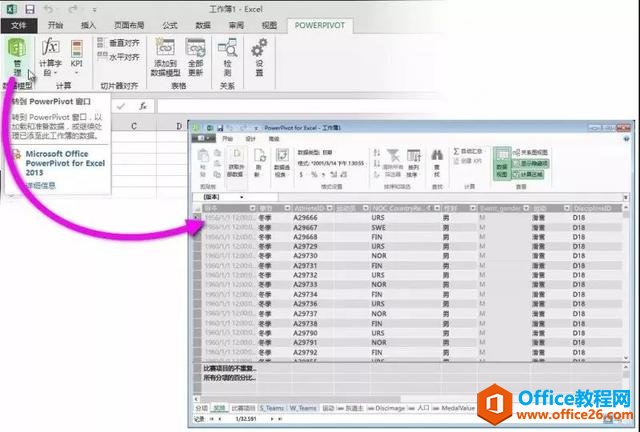Image resolution: width=640 pixels, height=432 pixels.
Task: Go to last record in record navigator
Action: pyautogui.click(x=280, y=419)
